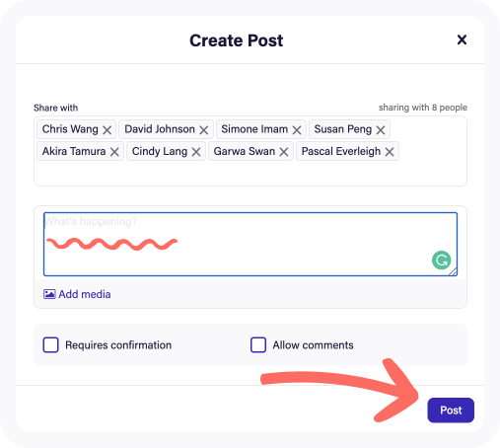
Task: Select the Chris Wang name tag
Action: (x=70, y=129)
